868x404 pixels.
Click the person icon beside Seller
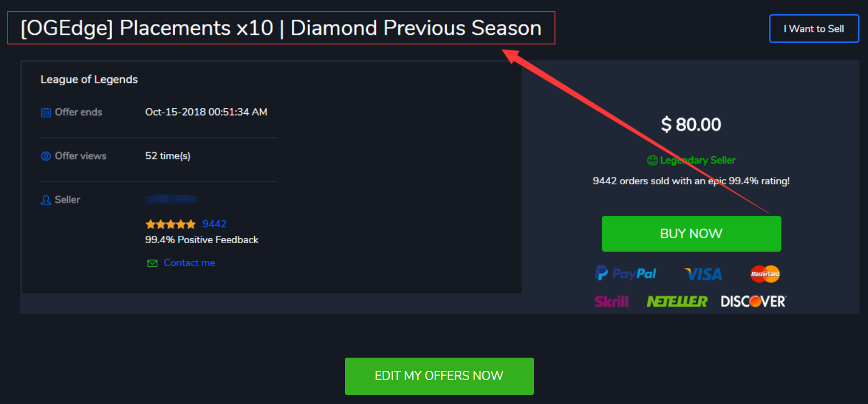click(x=46, y=200)
